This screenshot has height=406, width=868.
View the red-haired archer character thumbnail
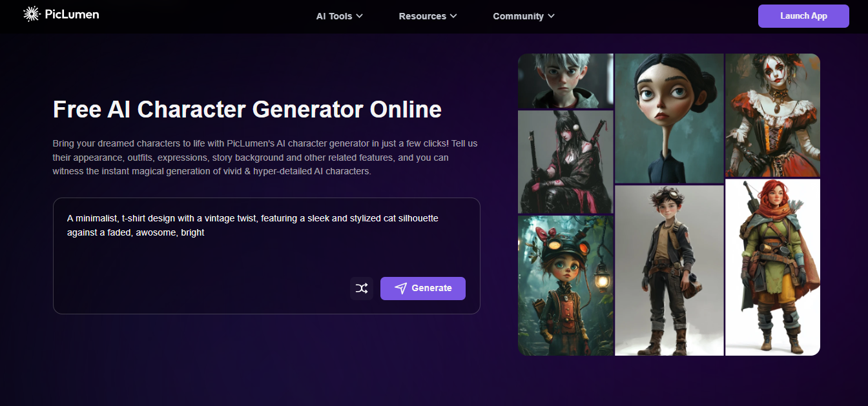point(772,268)
